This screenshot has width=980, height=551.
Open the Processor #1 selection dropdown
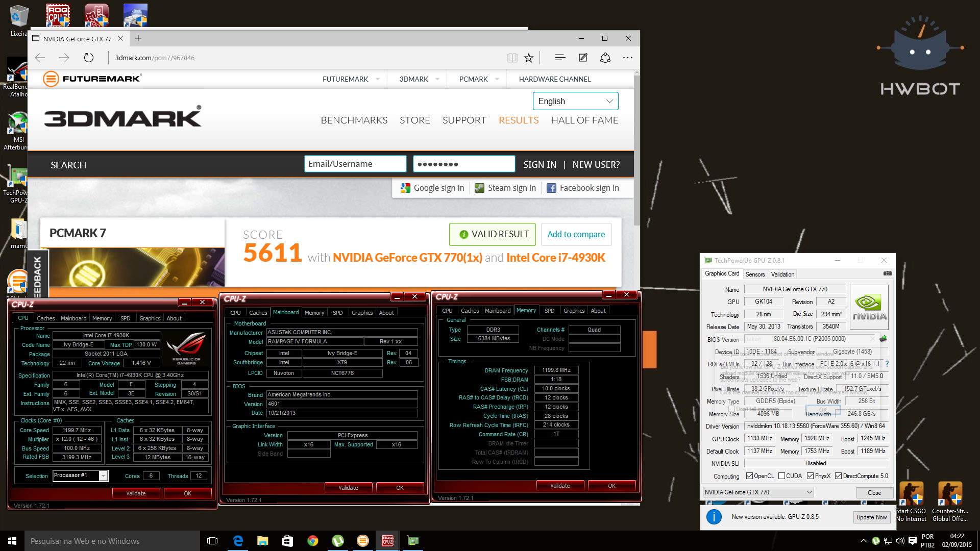click(x=81, y=475)
